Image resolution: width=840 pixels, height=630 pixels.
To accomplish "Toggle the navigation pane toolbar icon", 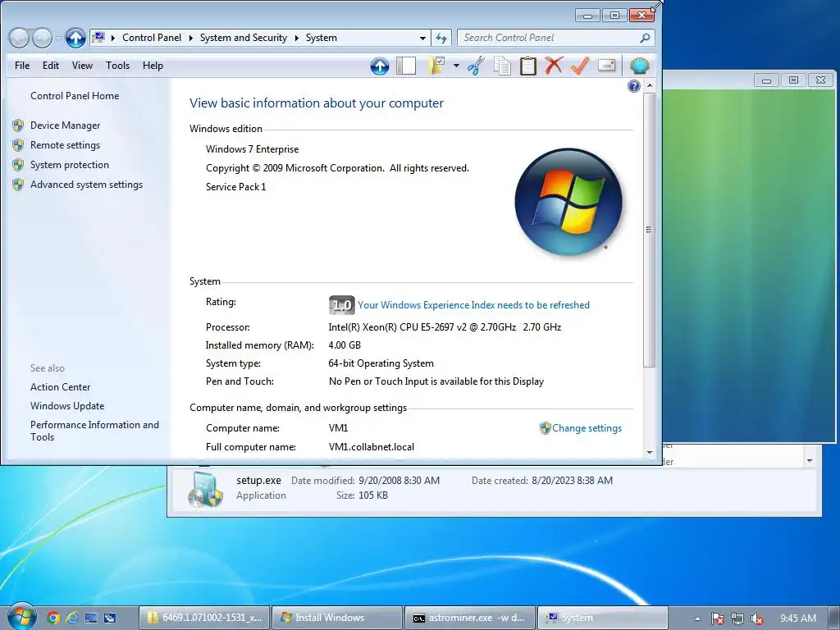I will (406, 66).
